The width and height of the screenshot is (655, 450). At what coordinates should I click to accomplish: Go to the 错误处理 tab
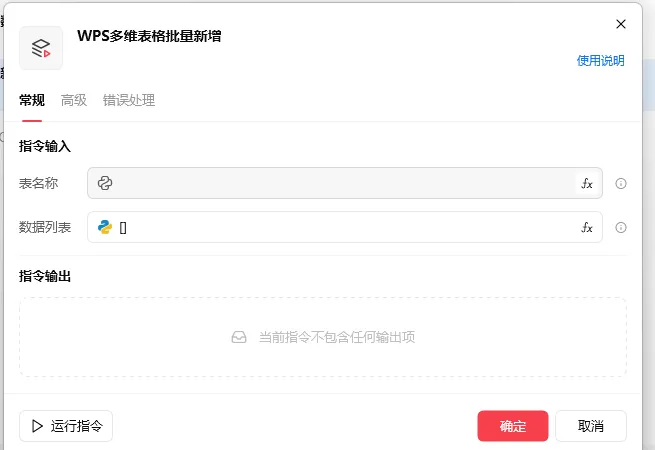click(129, 100)
